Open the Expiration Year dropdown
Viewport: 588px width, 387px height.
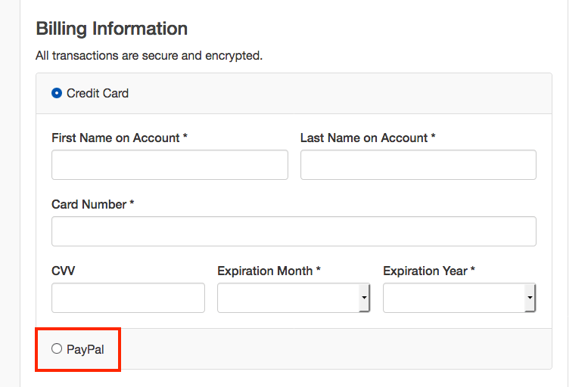coord(453,298)
